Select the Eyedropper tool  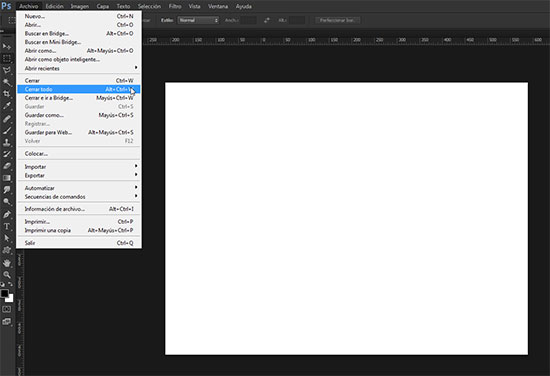click(x=7, y=106)
